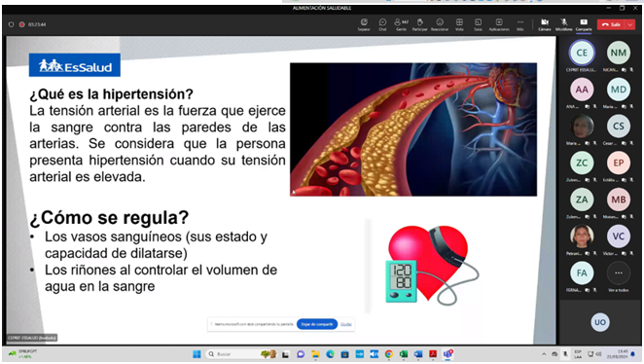Click the tray microphone icon

(x=565, y=354)
